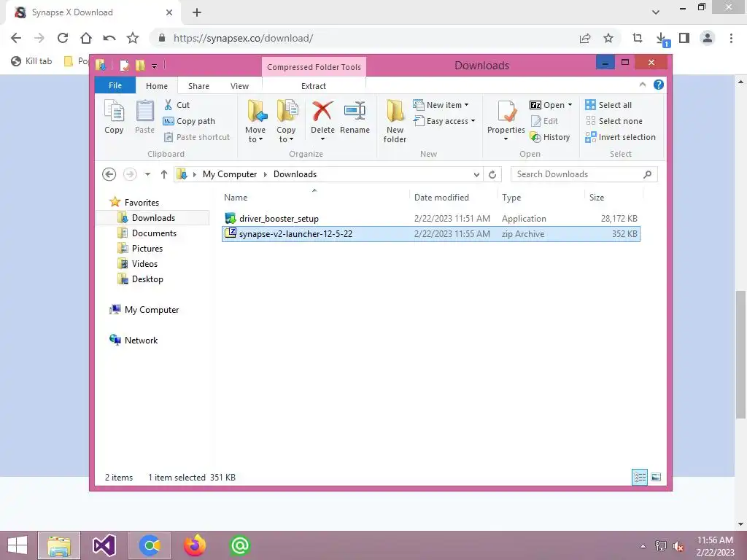Viewport: 747px width, 560px height.
Task: Open file Properties
Action: [x=506, y=122]
